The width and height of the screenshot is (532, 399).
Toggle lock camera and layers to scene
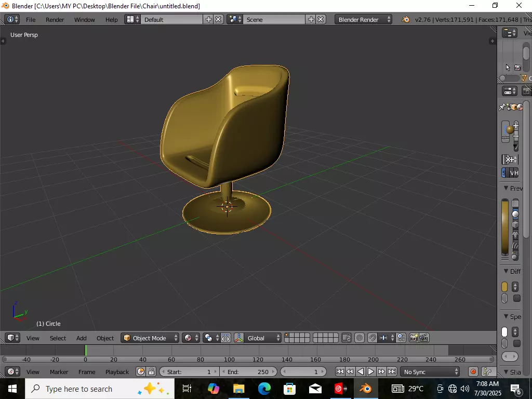(347, 338)
